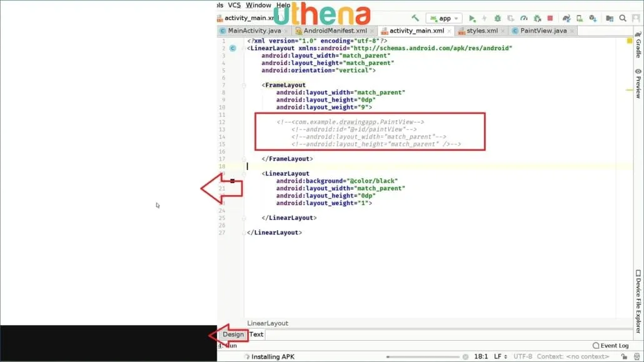
Task: Click the fold marker at line 27
Action: click(x=244, y=233)
